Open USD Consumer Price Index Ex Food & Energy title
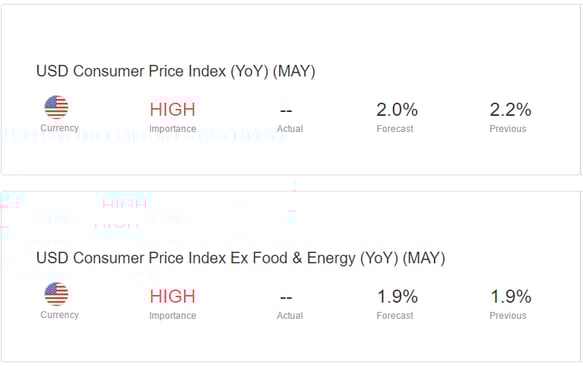This screenshot has width=583, height=366. (241, 258)
